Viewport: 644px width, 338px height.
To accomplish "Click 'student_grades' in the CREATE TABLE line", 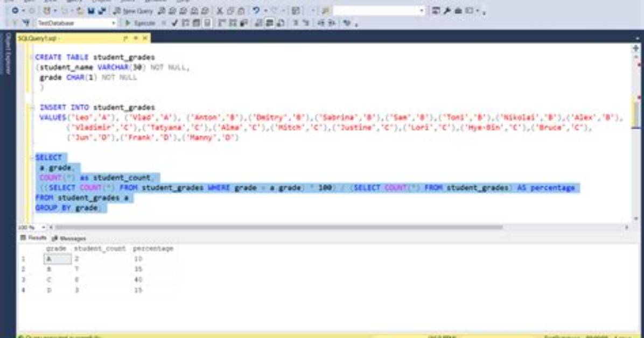I will pyautogui.click(x=124, y=58).
